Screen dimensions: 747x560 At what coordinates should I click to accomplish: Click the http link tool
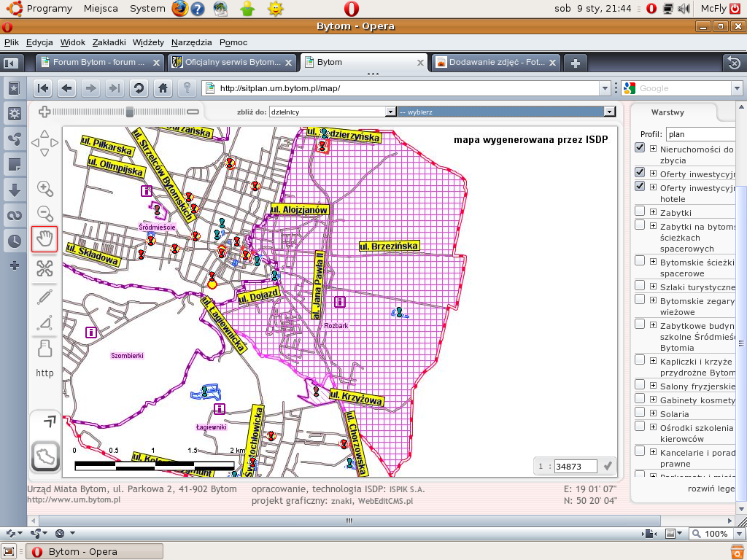point(44,373)
